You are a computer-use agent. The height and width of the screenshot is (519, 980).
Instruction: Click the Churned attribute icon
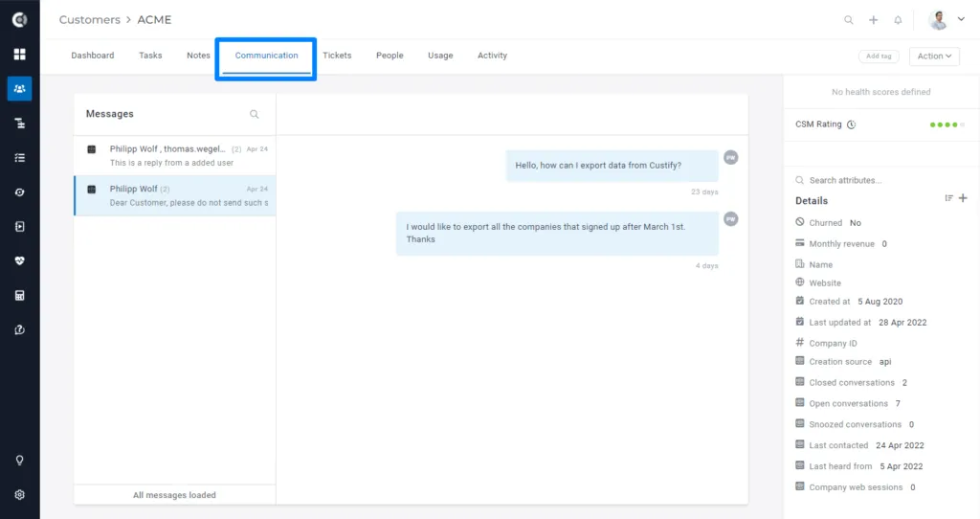coord(800,222)
